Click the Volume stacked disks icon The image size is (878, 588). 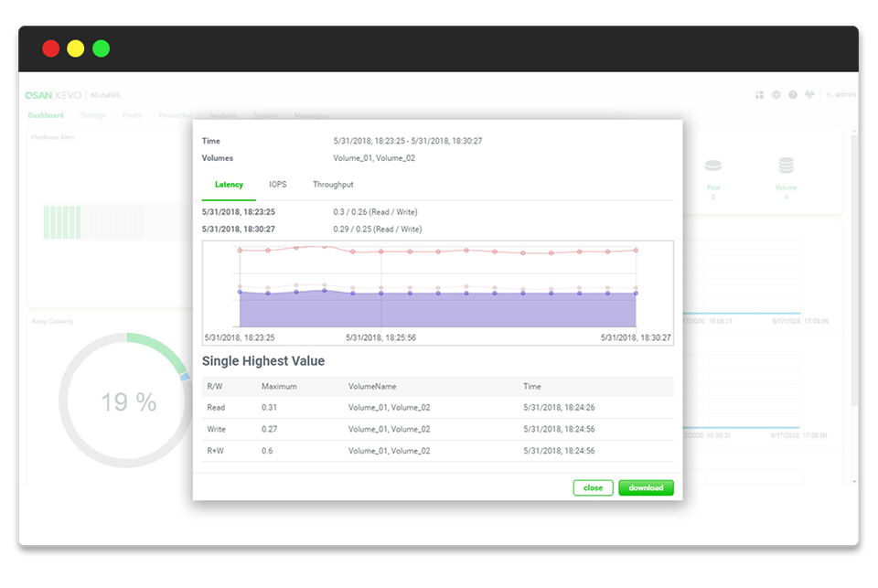(787, 166)
